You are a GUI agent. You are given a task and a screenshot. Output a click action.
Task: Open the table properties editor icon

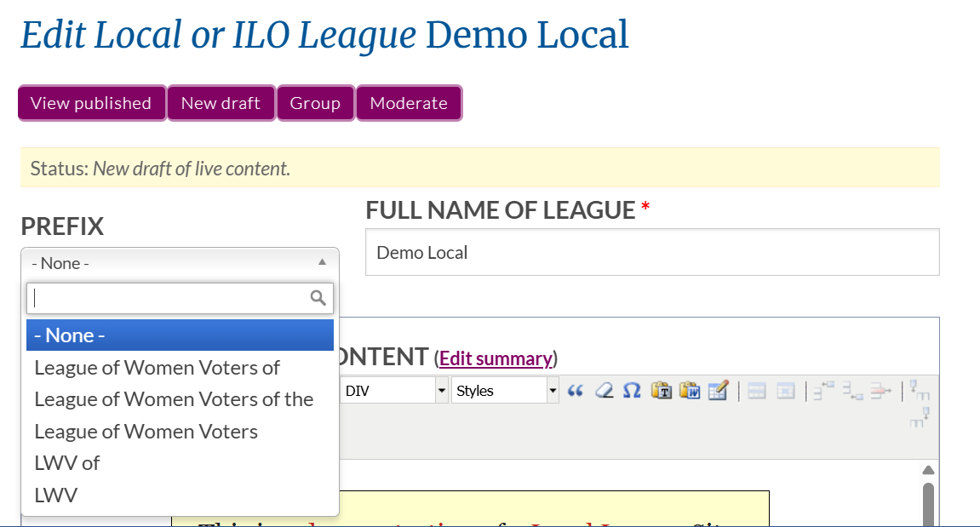coord(718,390)
